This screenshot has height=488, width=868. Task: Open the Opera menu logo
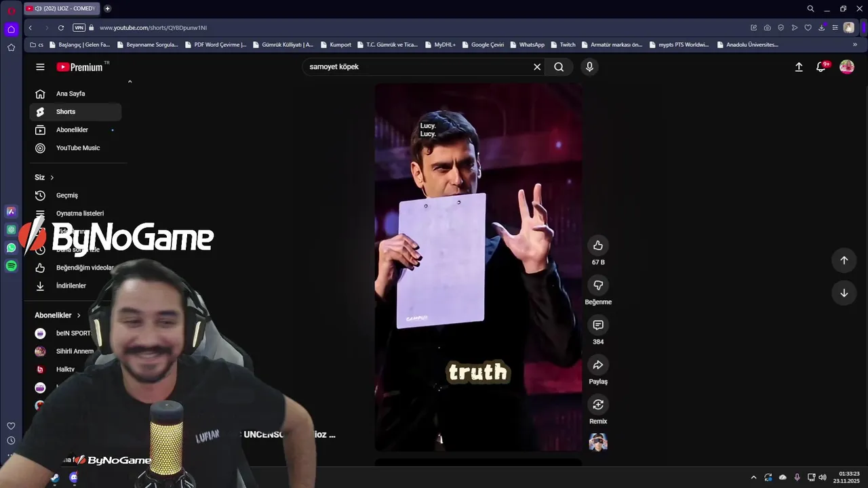[x=11, y=10]
